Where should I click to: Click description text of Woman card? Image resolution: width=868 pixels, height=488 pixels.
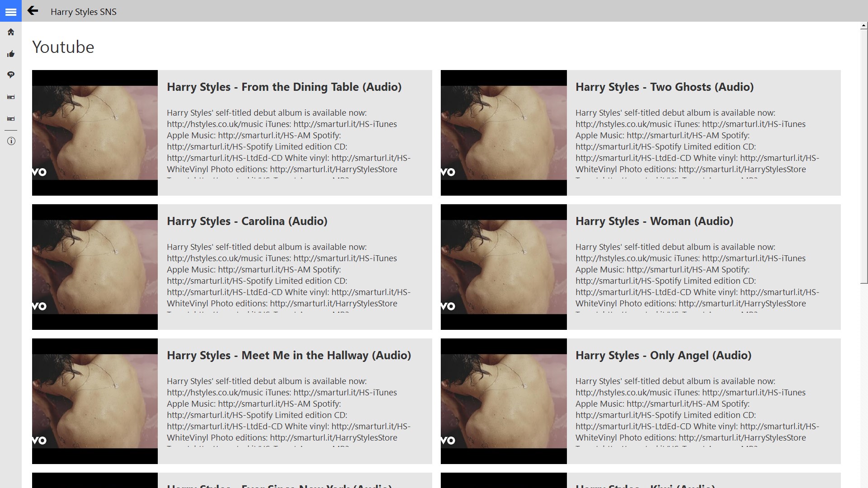(x=697, y=278)
